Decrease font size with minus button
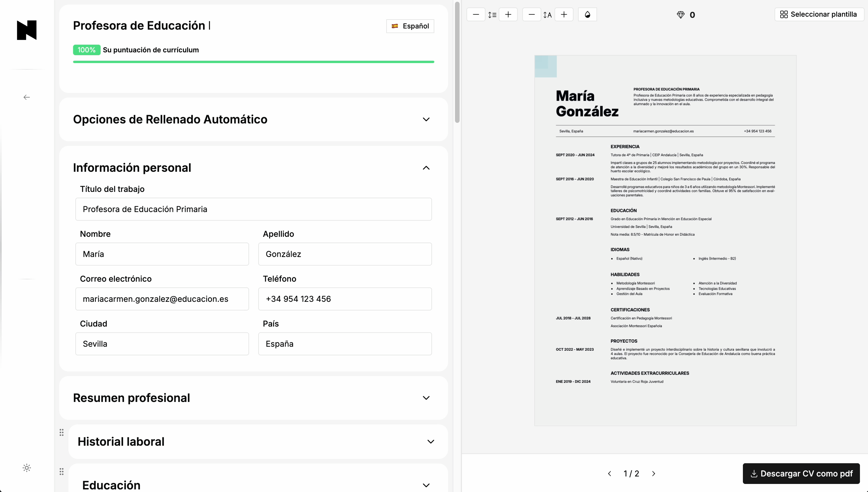The height and width of the screenshot is (492, 868). tap(531, 15)
